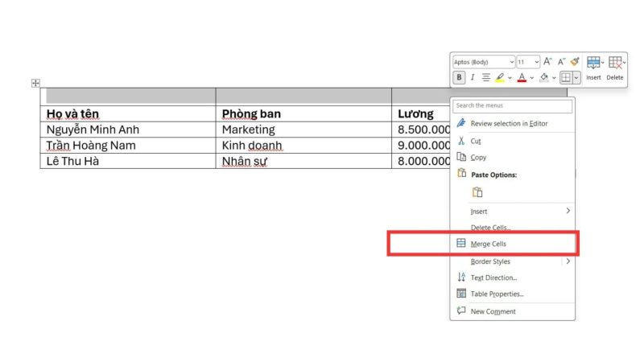Click the Table Properties icon
Screen dimensions: 644x362
(461, 294)
